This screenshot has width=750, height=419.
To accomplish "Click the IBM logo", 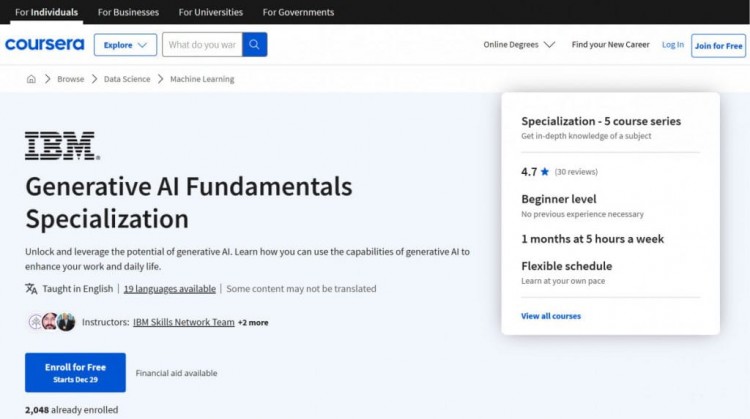I will point(63,145).
